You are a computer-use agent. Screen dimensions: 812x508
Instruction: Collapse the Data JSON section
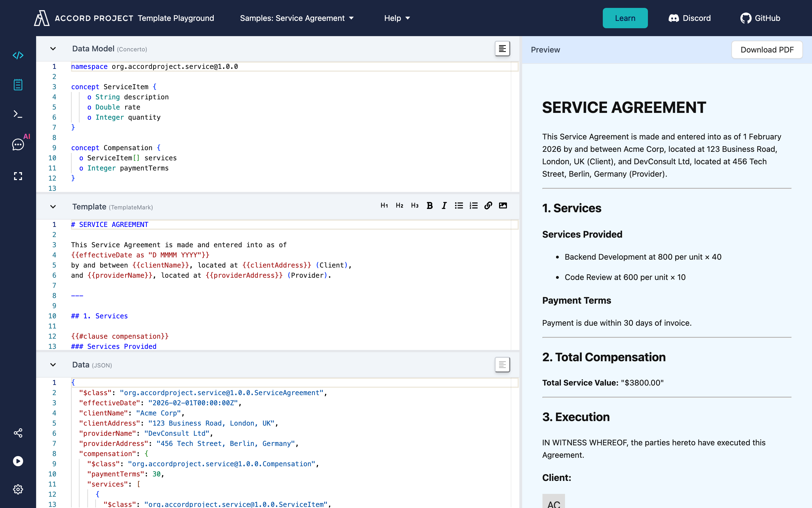53,365
